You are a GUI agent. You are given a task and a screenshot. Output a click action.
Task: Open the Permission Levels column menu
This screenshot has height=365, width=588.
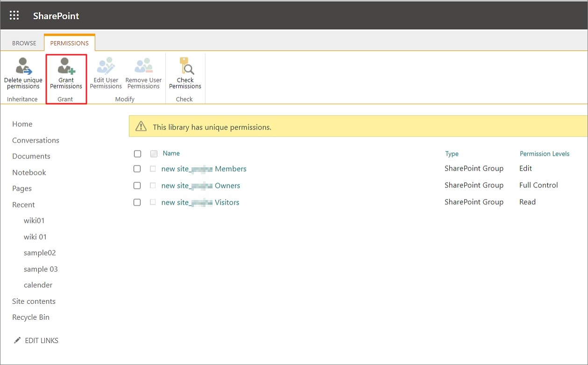coord(545,153)
